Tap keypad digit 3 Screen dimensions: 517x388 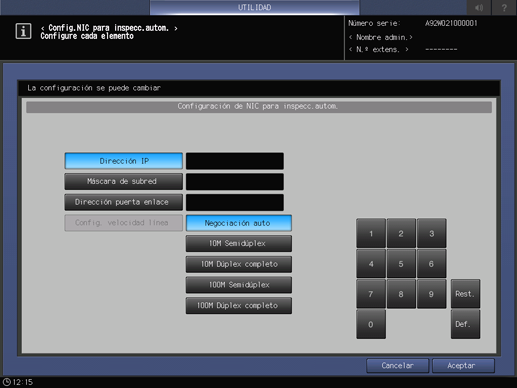(431, 233)
